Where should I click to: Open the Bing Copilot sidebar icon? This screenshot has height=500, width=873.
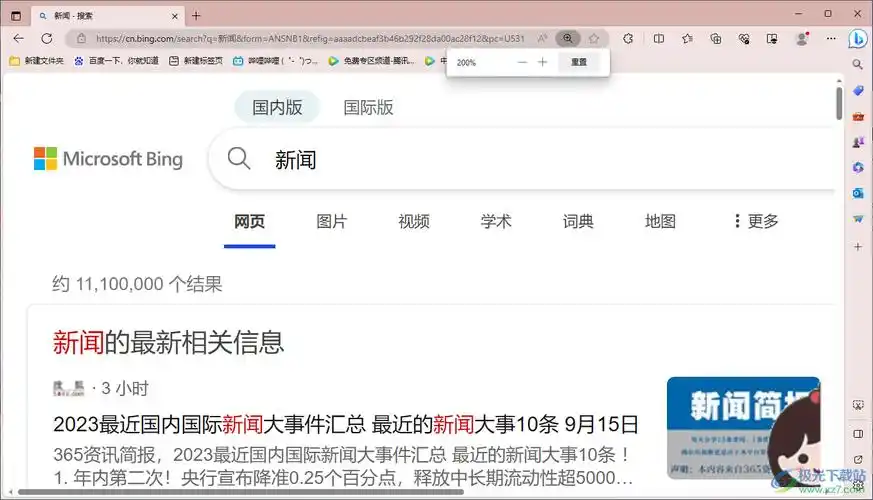[857, 39]
